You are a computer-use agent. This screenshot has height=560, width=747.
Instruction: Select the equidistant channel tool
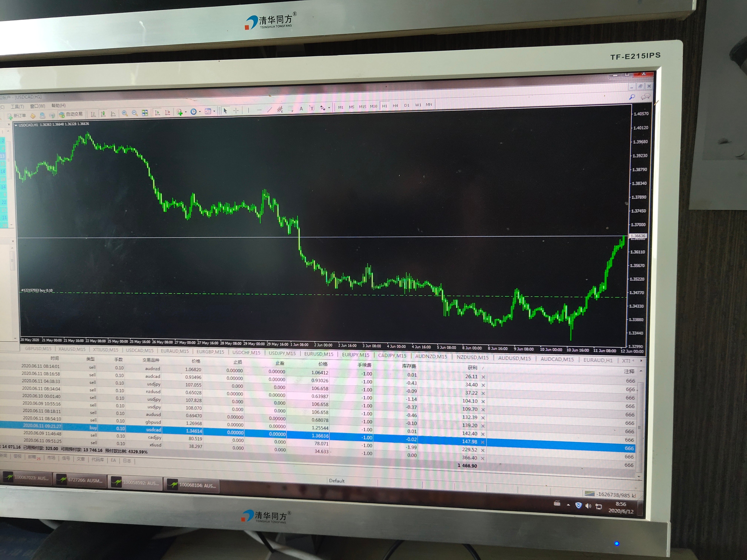coord(280,109)
